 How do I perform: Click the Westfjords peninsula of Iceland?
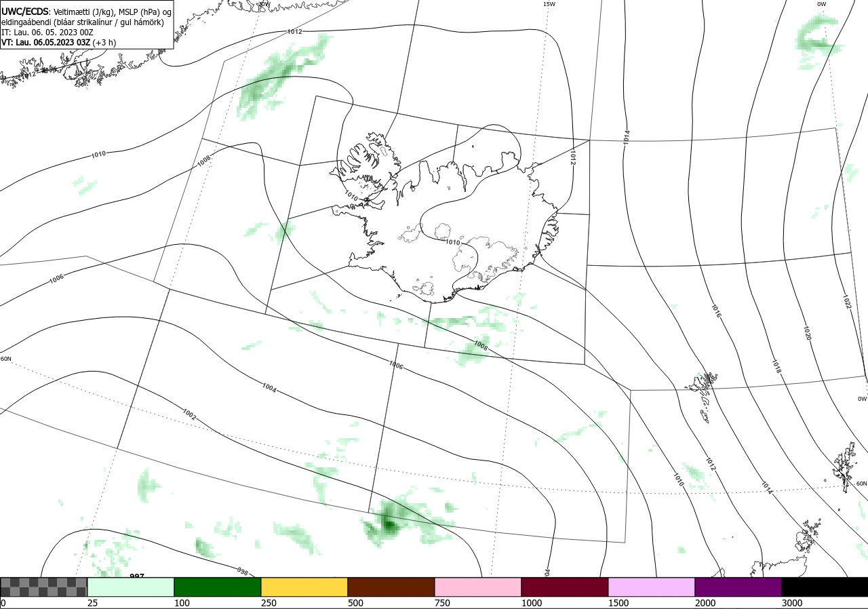(x=366, y=165)
